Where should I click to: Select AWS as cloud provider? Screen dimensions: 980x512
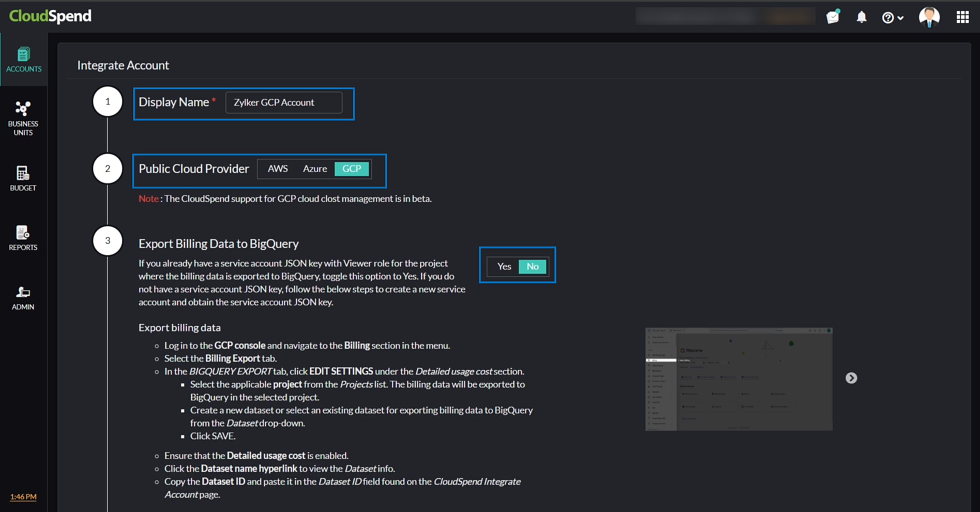278,169
